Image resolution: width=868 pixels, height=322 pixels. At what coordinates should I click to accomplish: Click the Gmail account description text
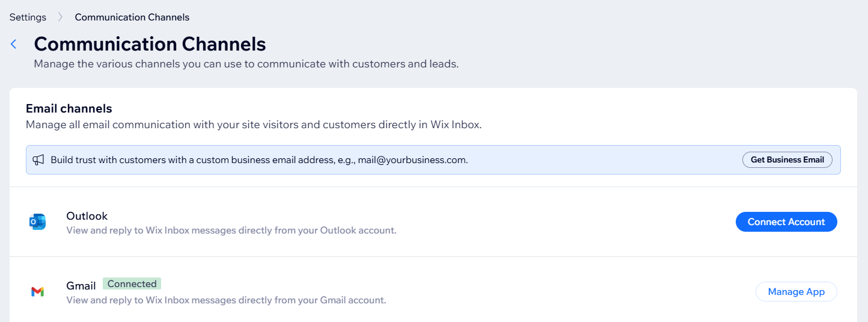(225, 300)
